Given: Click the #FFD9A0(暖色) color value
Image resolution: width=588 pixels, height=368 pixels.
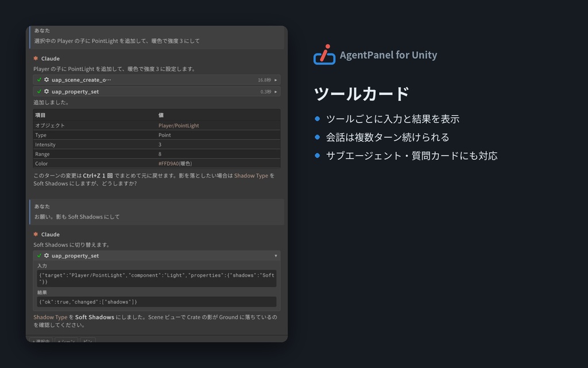Looking at the screenshot, I should 175,163.
